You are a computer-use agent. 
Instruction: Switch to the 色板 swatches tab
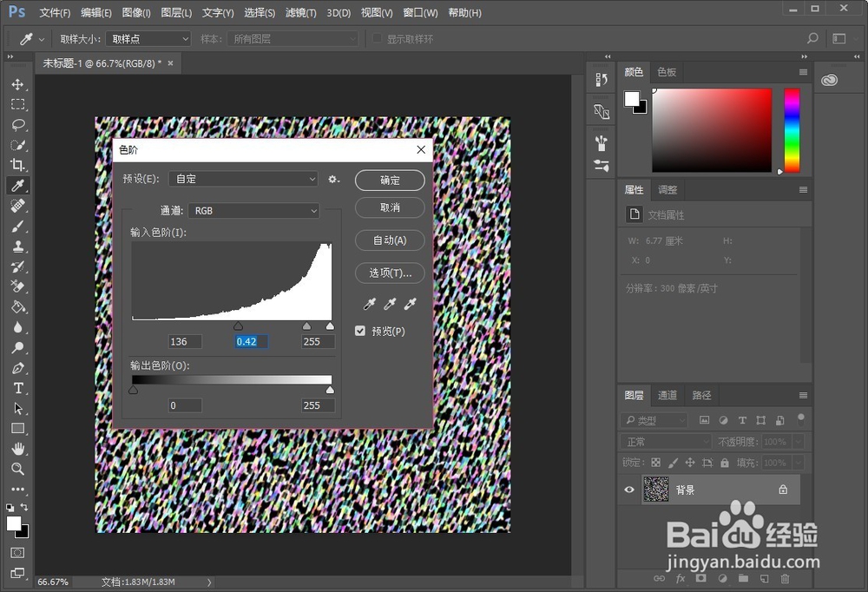(667, 72)
